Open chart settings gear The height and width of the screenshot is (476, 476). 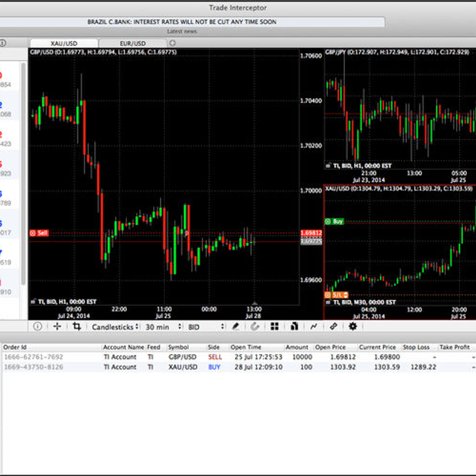(x=353, y=326)
